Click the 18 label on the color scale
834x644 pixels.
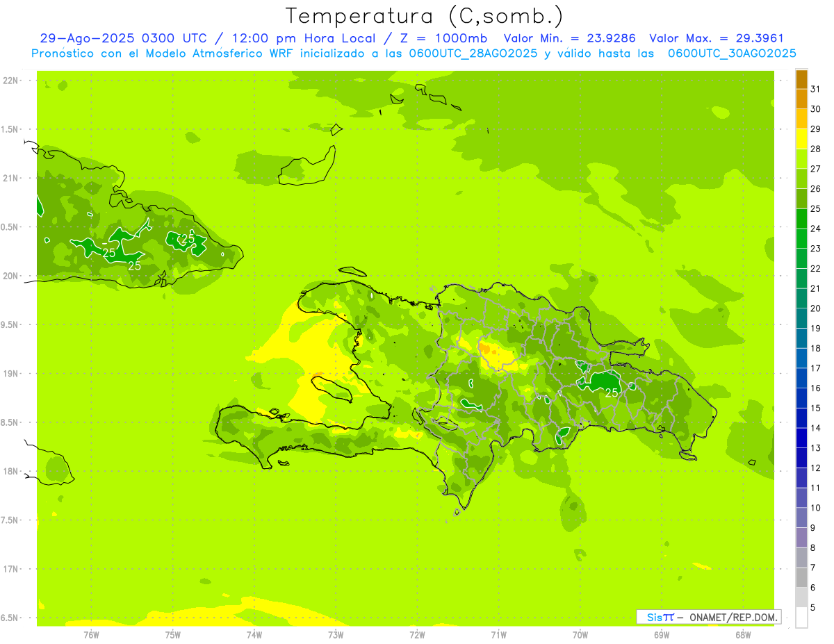816,348
